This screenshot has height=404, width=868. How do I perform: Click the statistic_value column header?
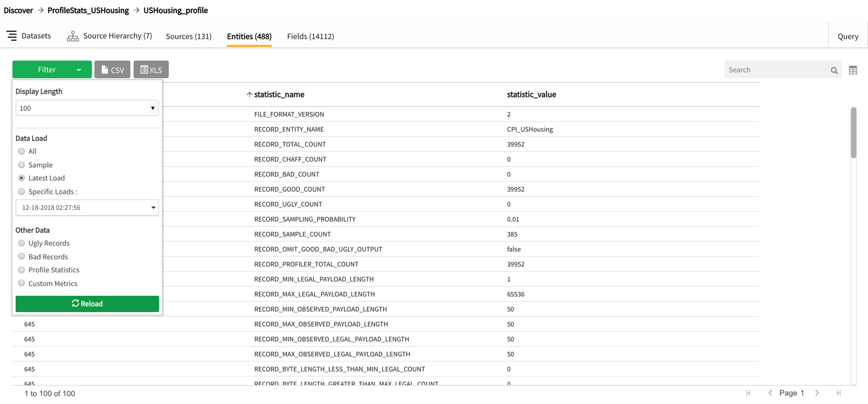click(531, 95)
